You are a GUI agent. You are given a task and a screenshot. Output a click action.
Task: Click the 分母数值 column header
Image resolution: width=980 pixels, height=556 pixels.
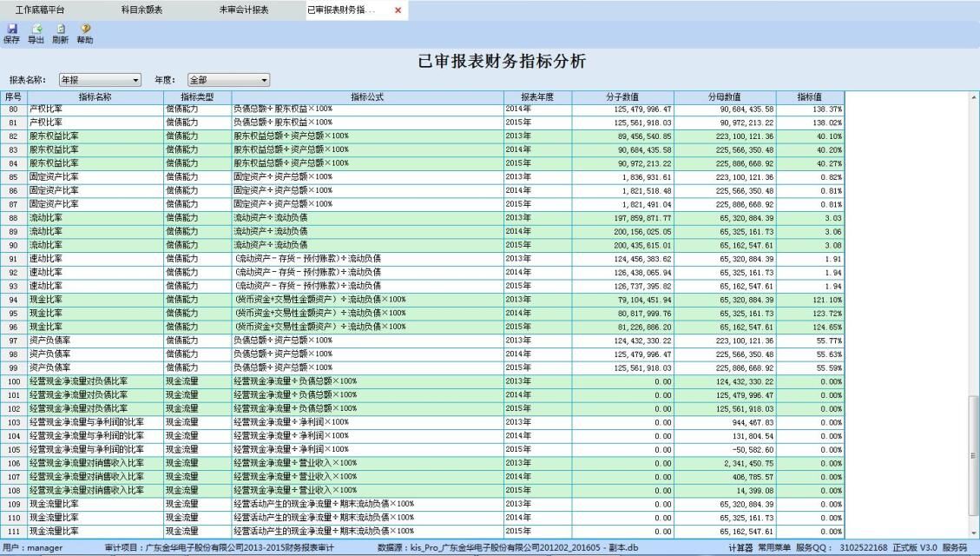pos(725,97)
